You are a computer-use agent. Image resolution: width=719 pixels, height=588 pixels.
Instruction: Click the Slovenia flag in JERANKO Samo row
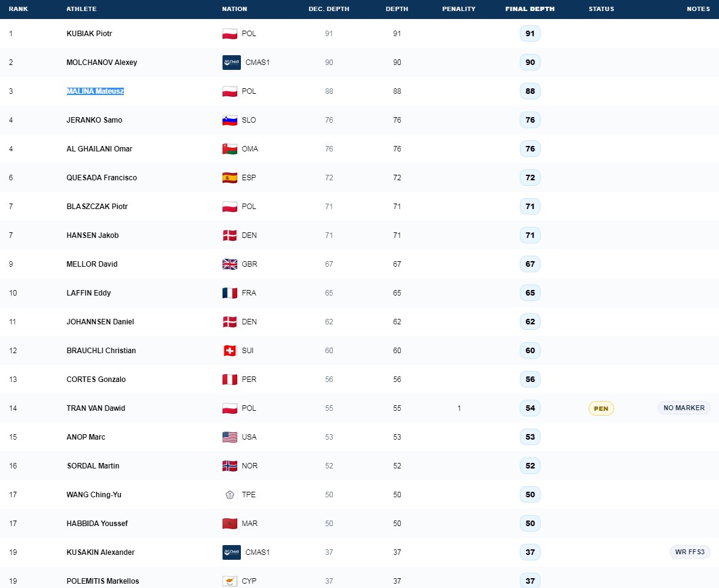[230, 120]
